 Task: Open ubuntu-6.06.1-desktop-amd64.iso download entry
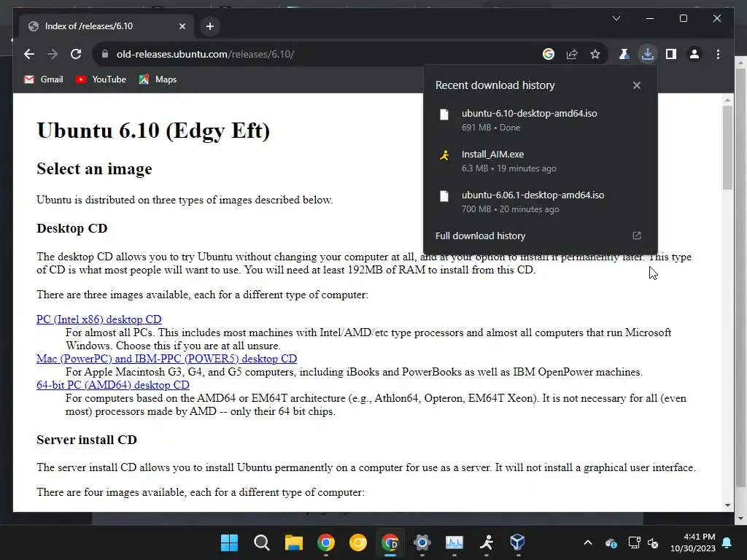click(x=541, y=202)
